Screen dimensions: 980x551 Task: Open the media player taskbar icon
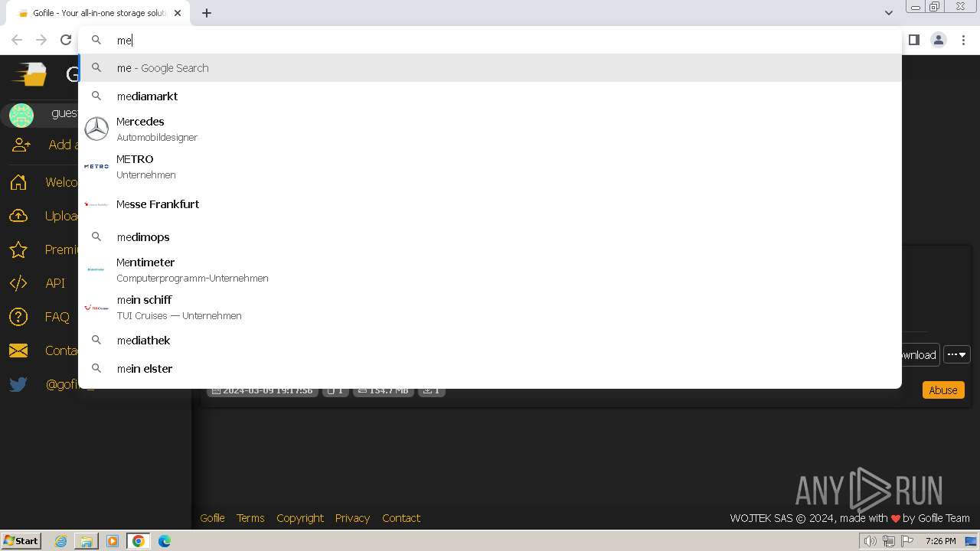(113, 541)
